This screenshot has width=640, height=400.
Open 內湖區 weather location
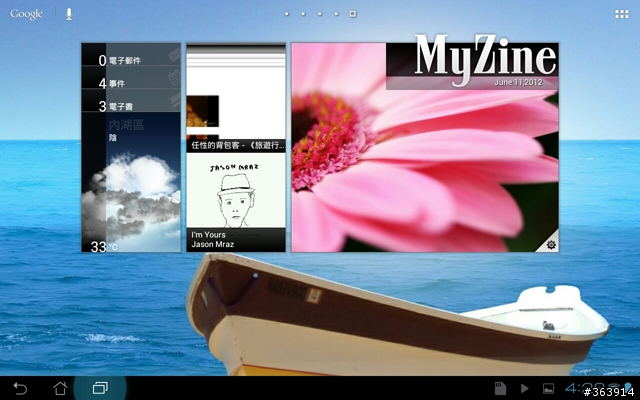point(126,125)
